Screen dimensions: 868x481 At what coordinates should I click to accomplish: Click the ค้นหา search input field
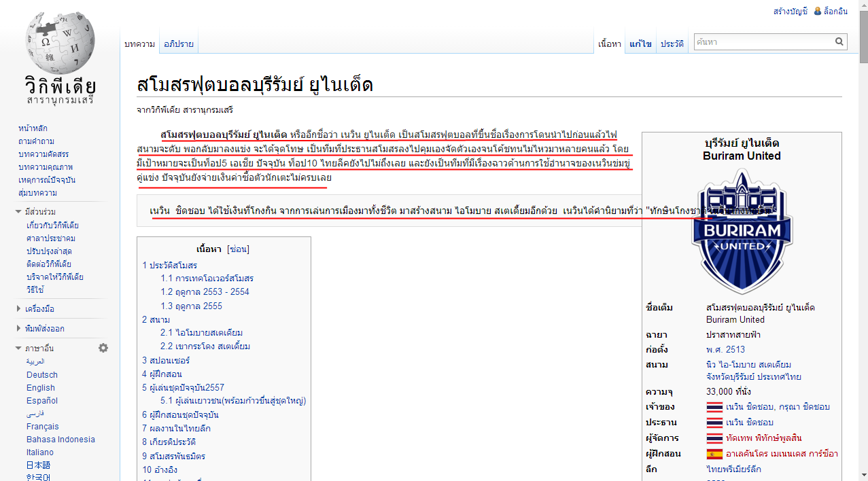tap(763, 42)
